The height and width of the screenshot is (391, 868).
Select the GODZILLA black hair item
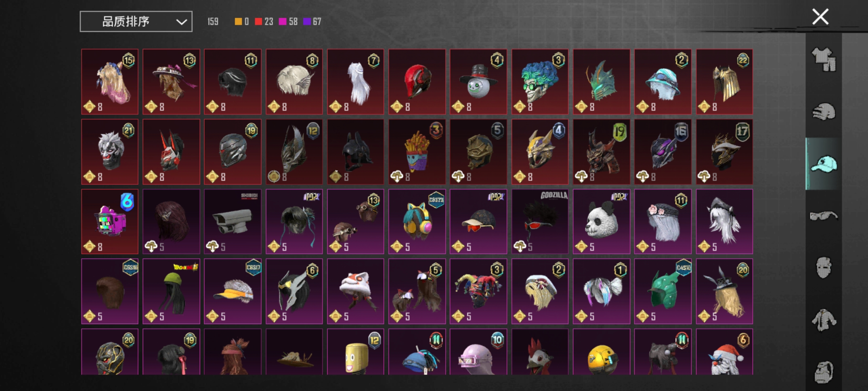(x=540, y=222)
